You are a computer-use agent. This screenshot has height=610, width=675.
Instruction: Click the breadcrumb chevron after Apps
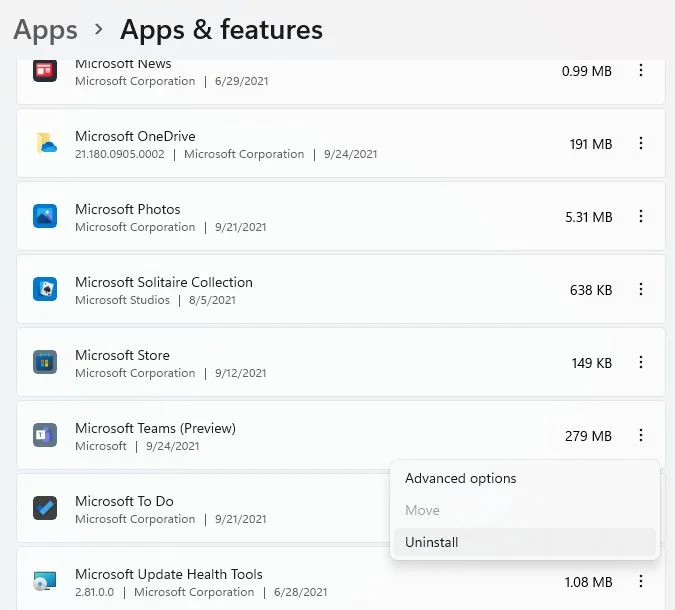(x=99, y=30)
